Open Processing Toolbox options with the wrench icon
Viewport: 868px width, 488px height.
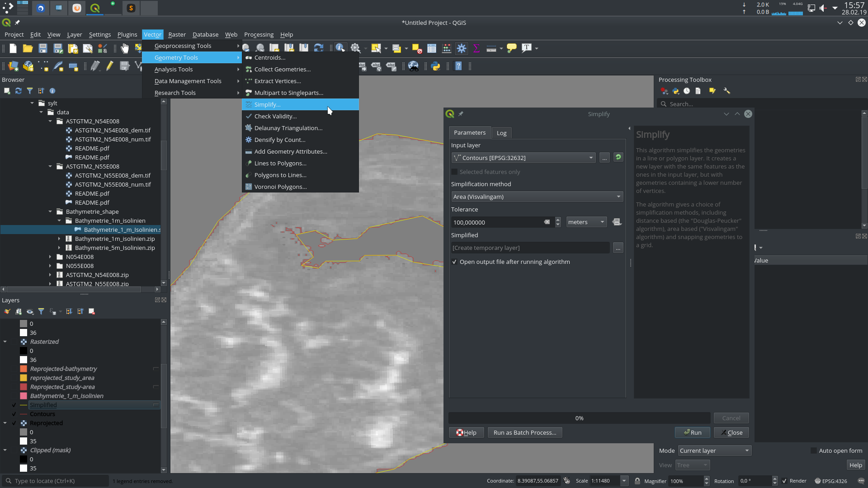(727, 91)
